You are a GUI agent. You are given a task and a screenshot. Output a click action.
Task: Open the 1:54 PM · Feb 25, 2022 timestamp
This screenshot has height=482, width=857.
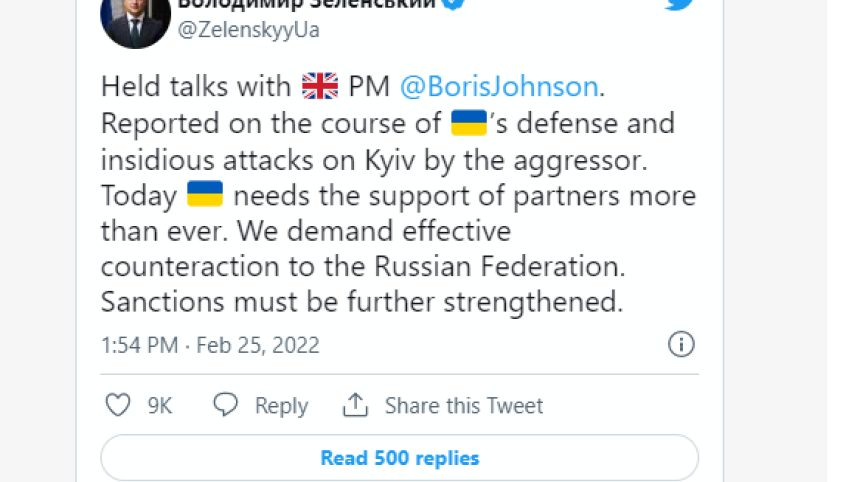[210, 346]
